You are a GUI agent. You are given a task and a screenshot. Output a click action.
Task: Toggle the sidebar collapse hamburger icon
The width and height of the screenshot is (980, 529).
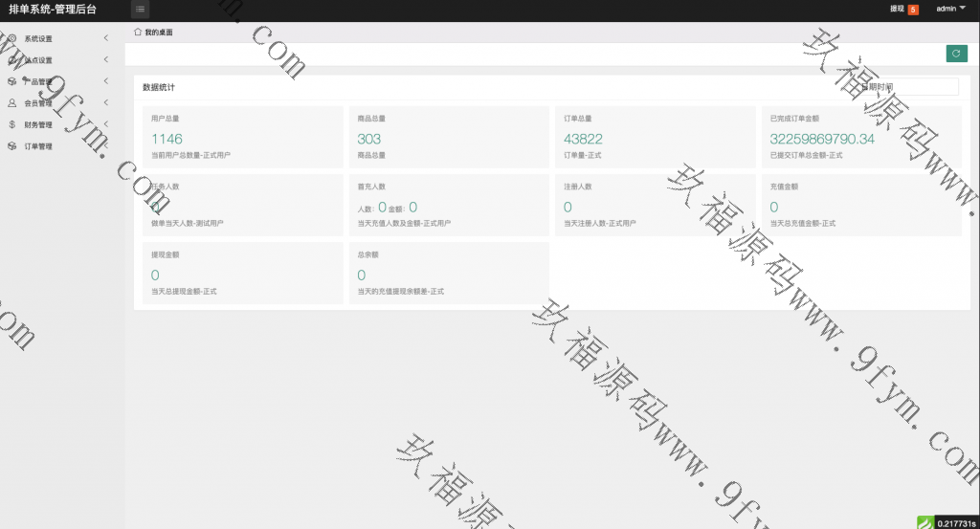tap(141, 10)
